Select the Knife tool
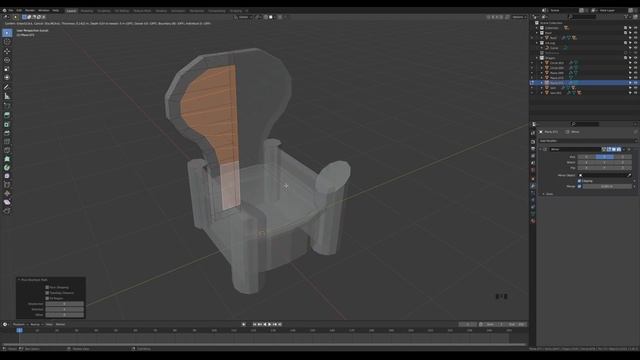Image resolution: width=640 pixels, height=360 pixels. tap(7, 150)
